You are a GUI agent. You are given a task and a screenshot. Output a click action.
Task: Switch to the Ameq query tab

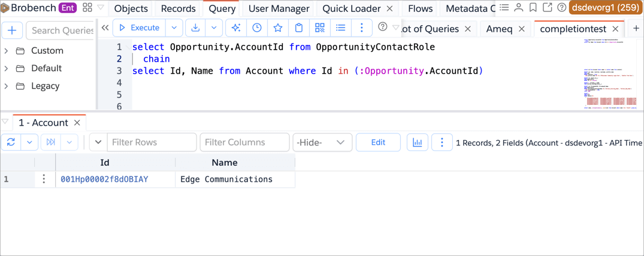499,29
